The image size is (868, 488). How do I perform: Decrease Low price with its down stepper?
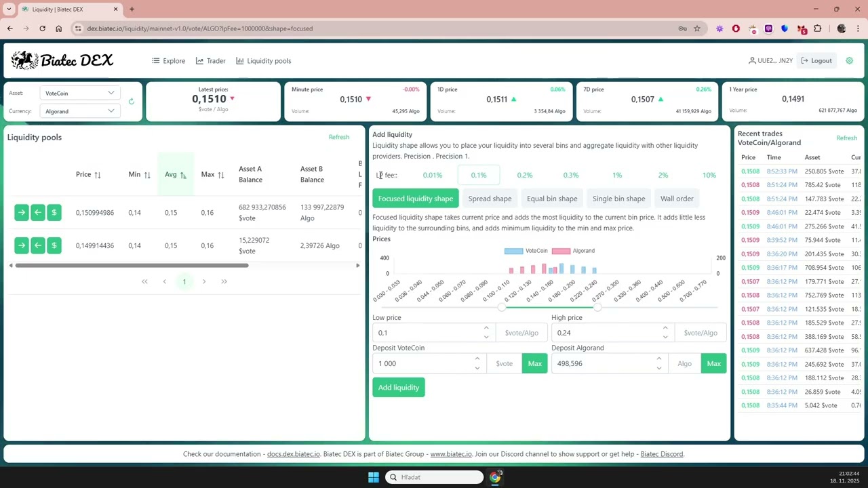click(x=486, y=337)
